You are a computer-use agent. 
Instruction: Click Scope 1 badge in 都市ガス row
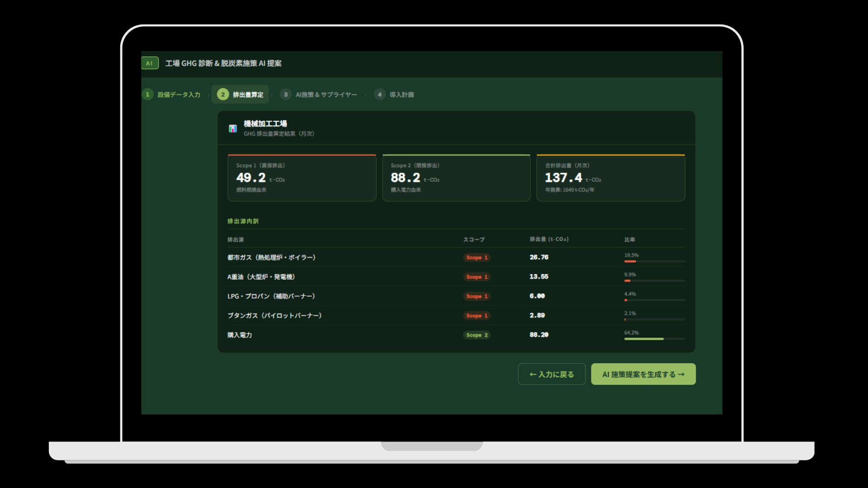[477, 258]
